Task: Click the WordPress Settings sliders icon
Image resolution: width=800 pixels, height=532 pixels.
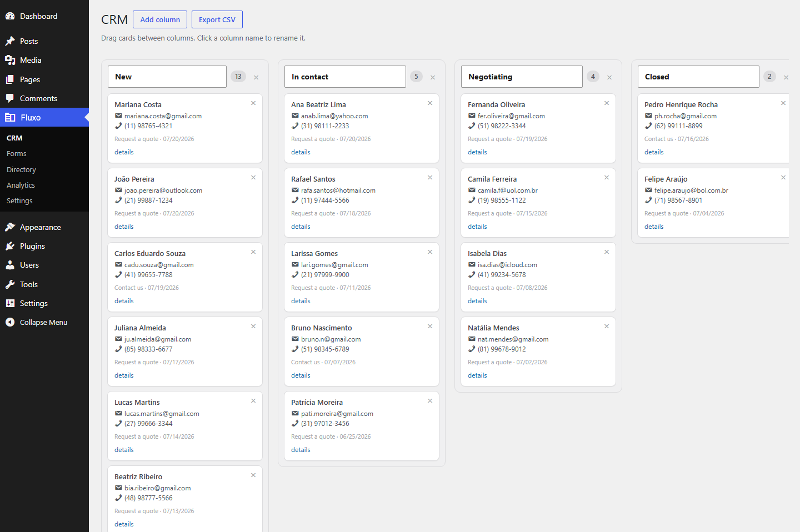Action: tap(10, 303)
